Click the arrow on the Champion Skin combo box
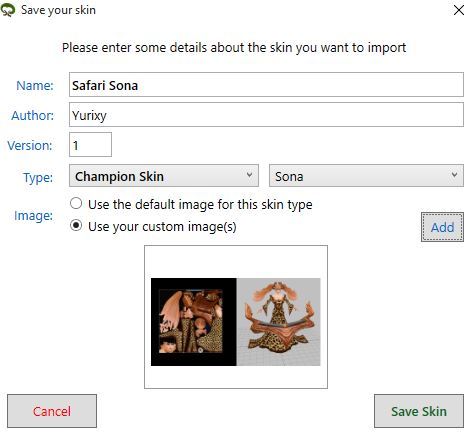This screenshot has height=434, width=472. [249, 175]
